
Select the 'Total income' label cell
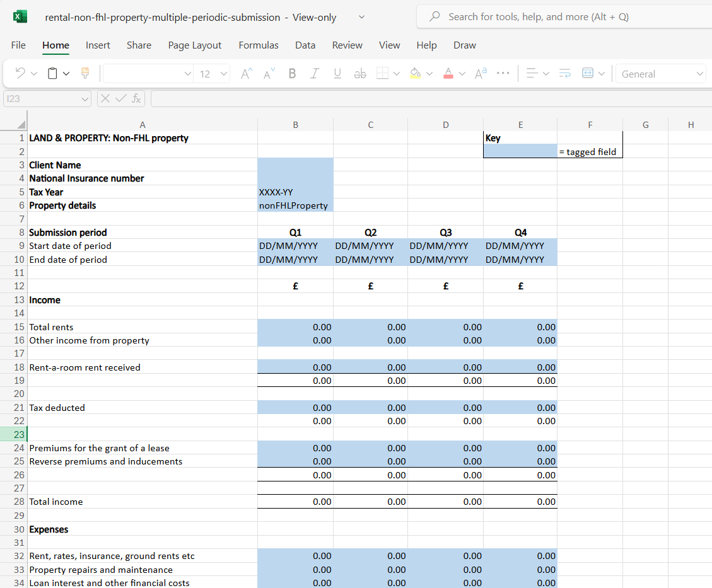pos(142,502)
